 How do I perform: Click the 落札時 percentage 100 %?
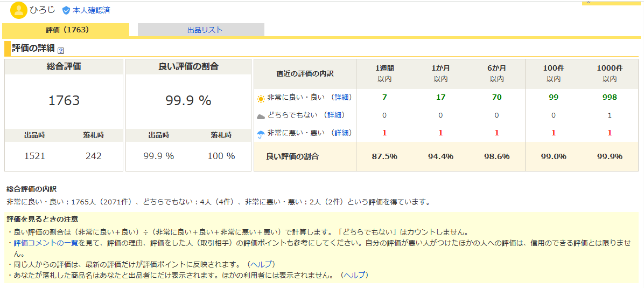click(221, 156)
